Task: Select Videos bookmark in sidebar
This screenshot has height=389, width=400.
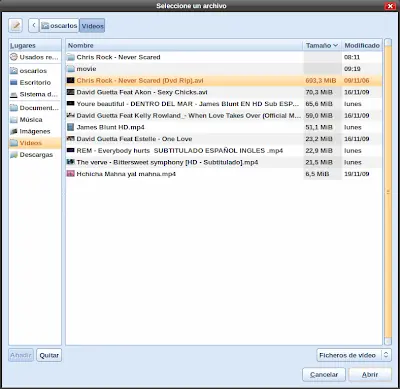Action: [x=35, y=143]
